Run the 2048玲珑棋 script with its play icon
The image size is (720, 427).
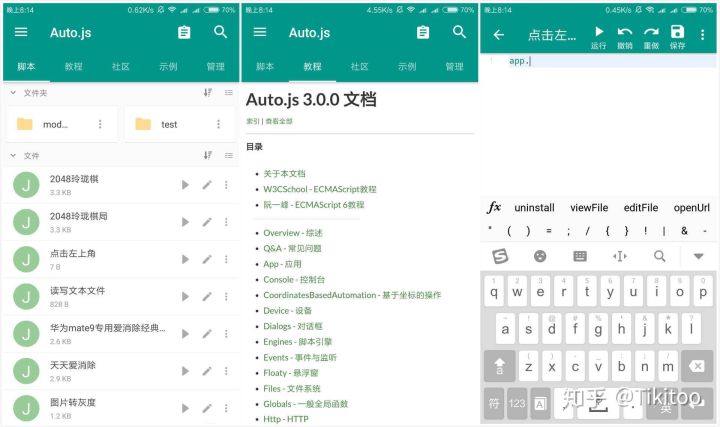[185, 185]
